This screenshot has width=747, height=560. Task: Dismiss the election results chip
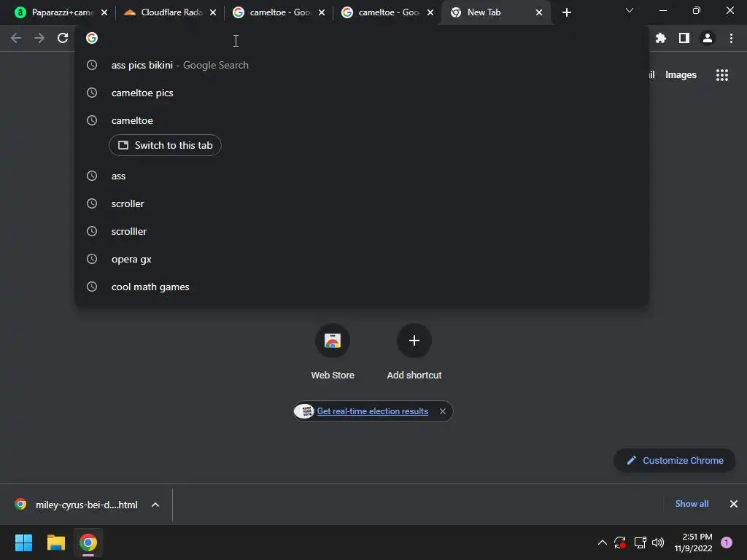tap(443, 411)
